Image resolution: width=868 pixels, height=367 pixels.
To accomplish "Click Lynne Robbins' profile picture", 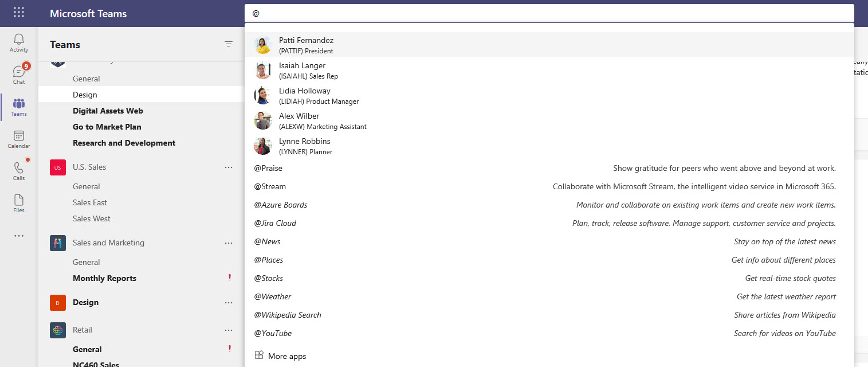I will pyautogui.click(x=262, y=146).
